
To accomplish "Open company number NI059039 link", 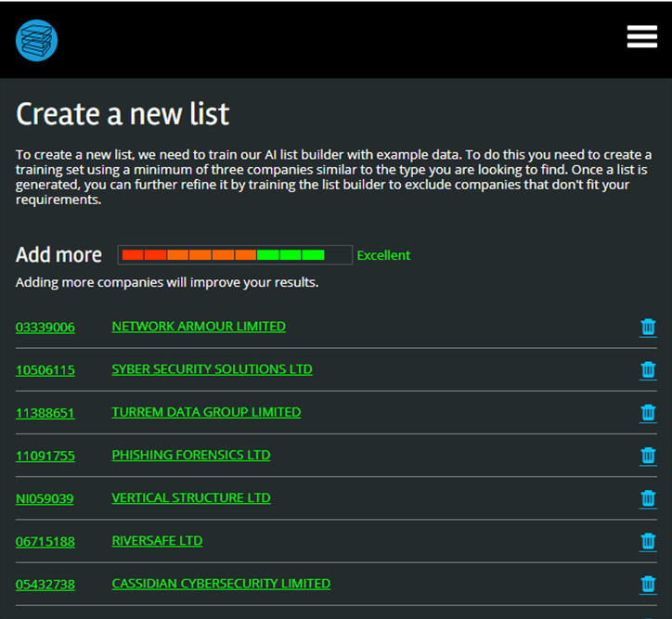I will (x=45, y=498).
